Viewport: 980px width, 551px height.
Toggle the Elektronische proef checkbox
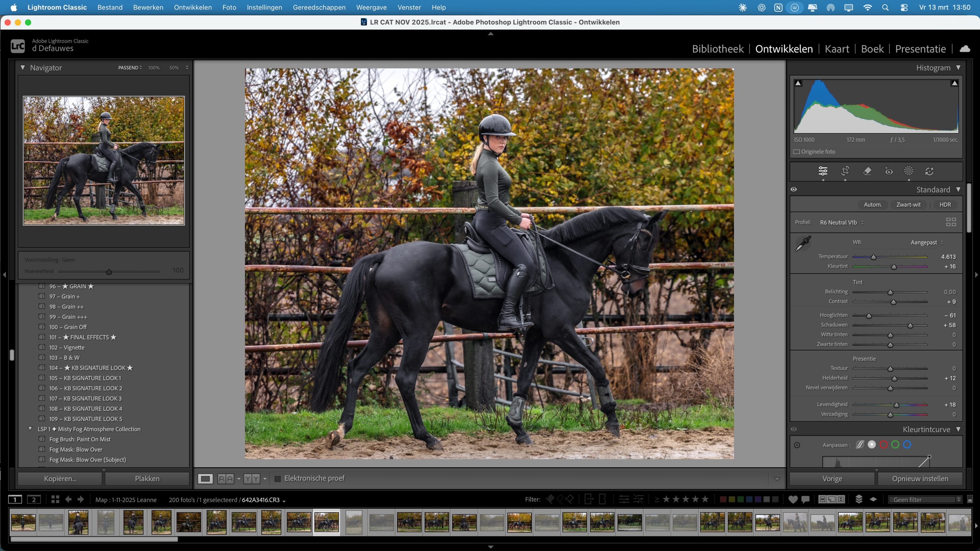click(x=278, y=478)
